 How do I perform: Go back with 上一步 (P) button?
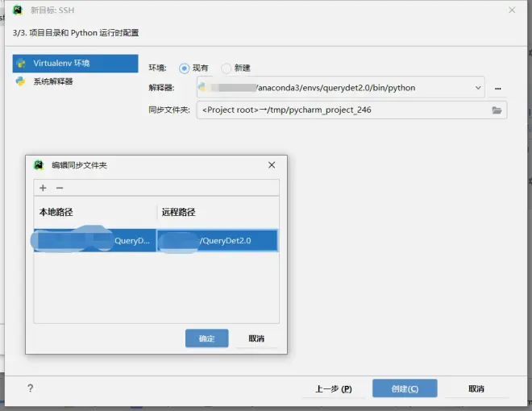[x=334, y=388]
